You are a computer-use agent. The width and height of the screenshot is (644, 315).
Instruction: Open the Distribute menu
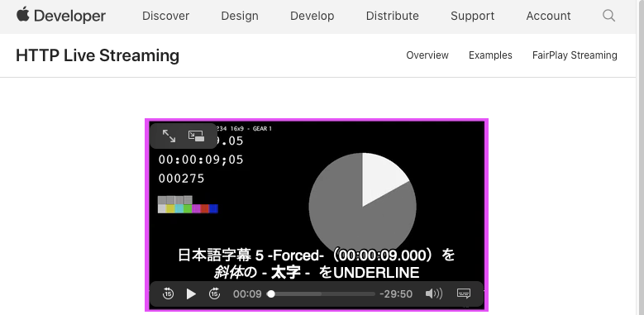click(392, 16)
